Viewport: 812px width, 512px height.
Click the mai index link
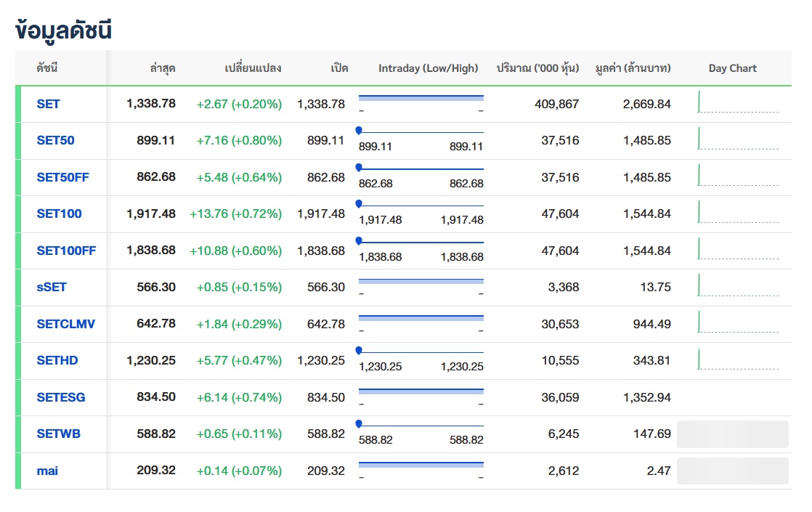tap(47, 471)
